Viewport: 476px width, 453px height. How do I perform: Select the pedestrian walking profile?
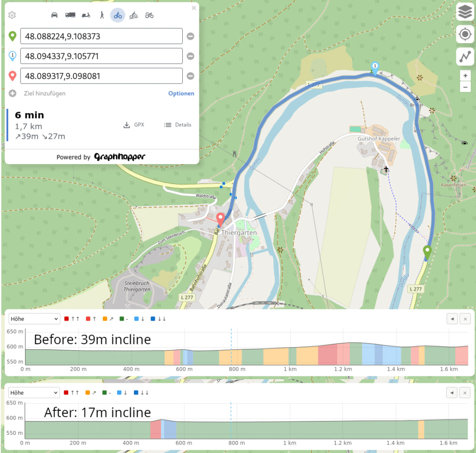(102, 15)
